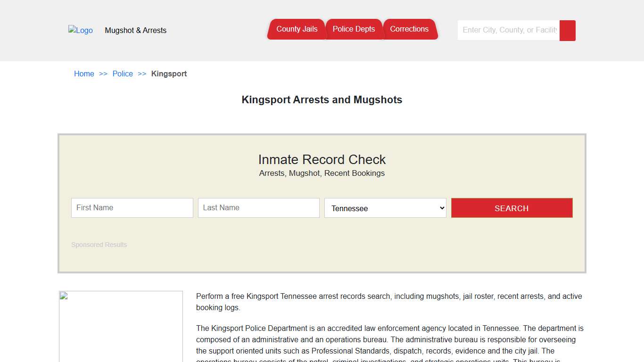Open the Police breadcrumb link
Viewport: 644px width, 362px height.
click(123, 74)
